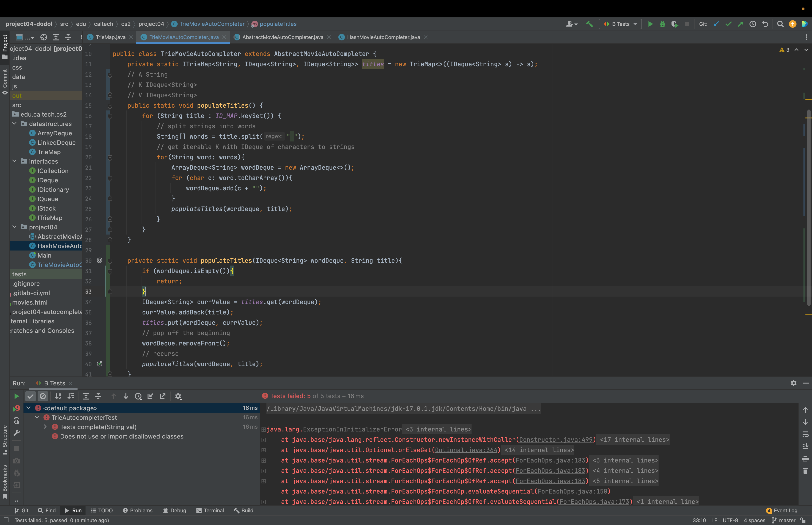Screen dimensions: 812x525
Task: Open Constructor.java:499 stack trace link
Action: pyautogui.click(x=556, y=440)
